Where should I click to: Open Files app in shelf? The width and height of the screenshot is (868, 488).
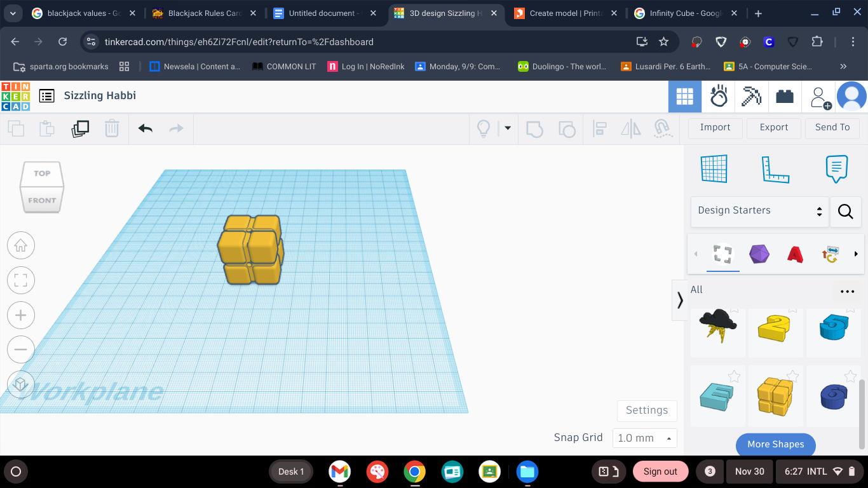tap(527, 471)
